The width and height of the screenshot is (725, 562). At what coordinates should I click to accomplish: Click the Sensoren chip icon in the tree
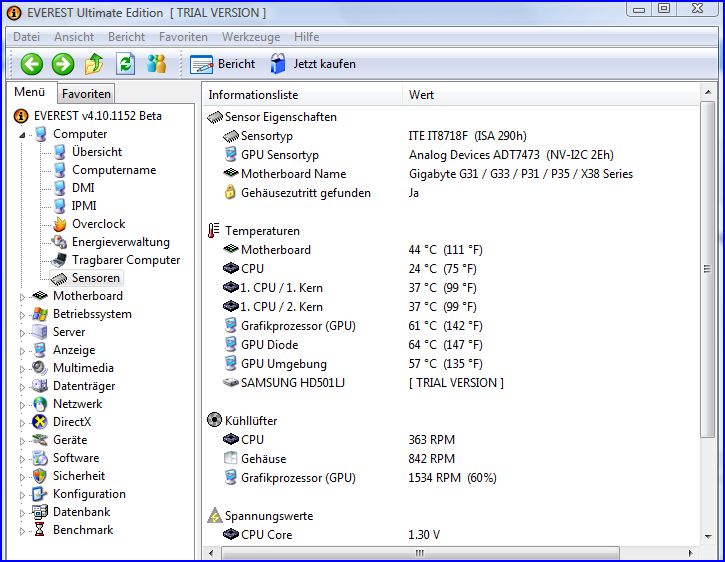coord(59,278)
